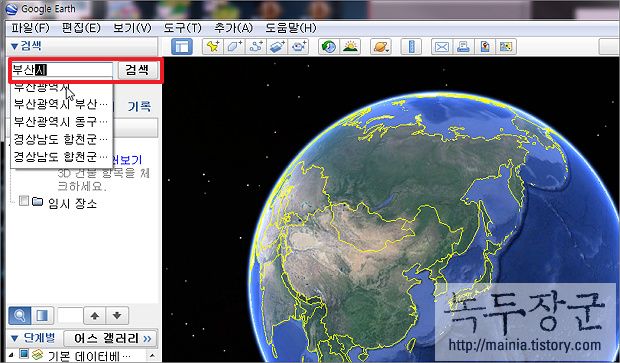Show historical imagery clock icon

(329, 47)
